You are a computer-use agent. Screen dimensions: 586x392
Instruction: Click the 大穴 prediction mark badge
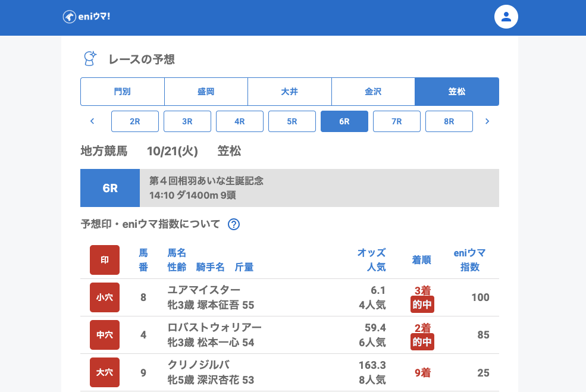tap(105, 372)
